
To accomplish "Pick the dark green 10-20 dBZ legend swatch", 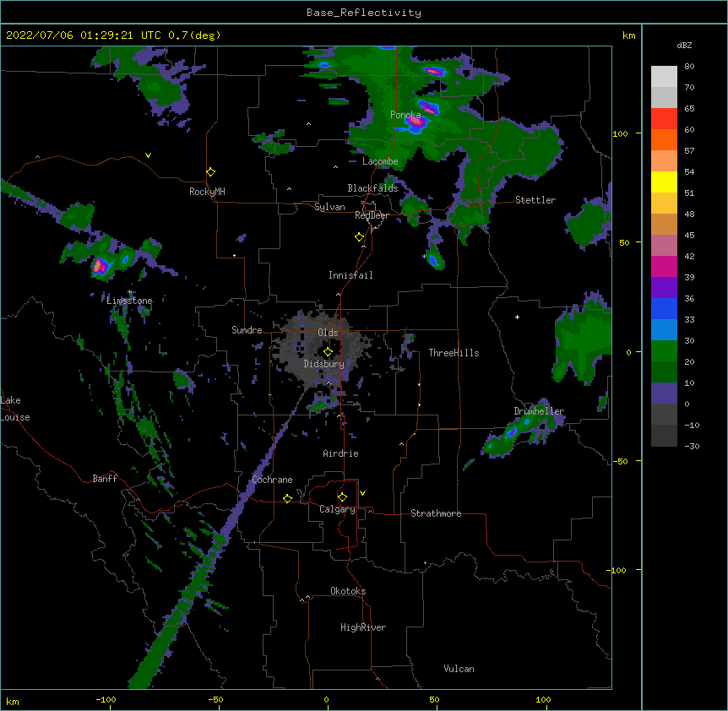I will 664,372.
